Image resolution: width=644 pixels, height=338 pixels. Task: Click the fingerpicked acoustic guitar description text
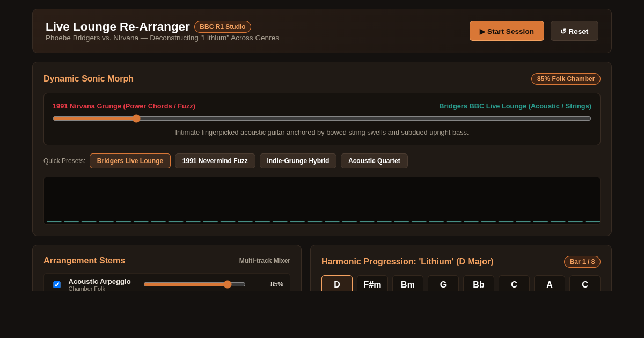(322, 133)
